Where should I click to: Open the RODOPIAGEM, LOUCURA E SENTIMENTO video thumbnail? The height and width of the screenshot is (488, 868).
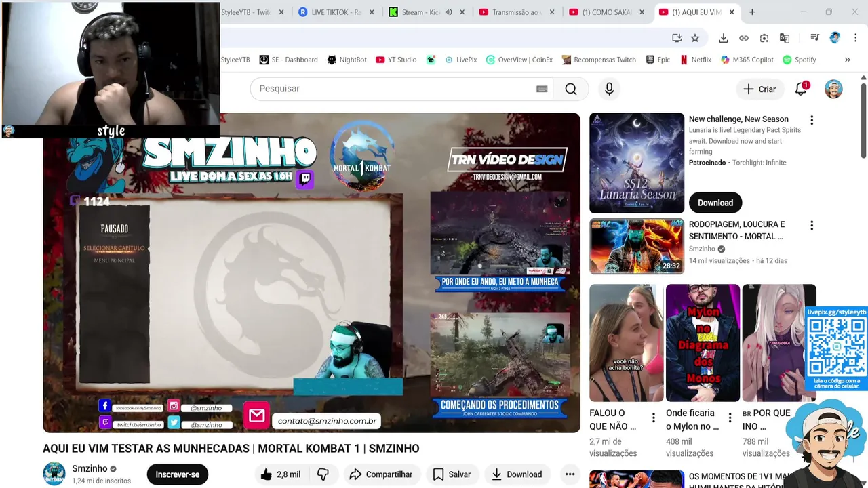click(637, 245)
